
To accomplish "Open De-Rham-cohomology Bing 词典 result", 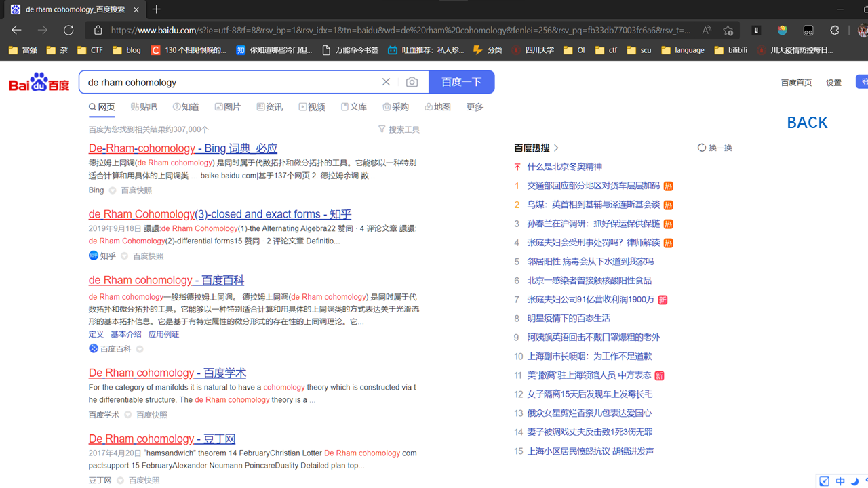I will 183,148.
